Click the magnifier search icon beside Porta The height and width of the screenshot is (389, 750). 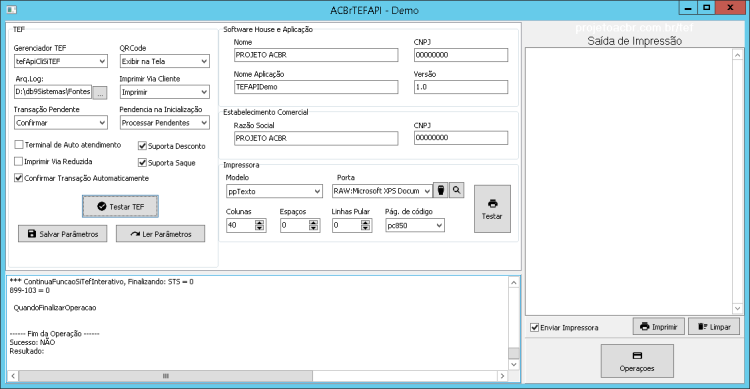point(456,190)
